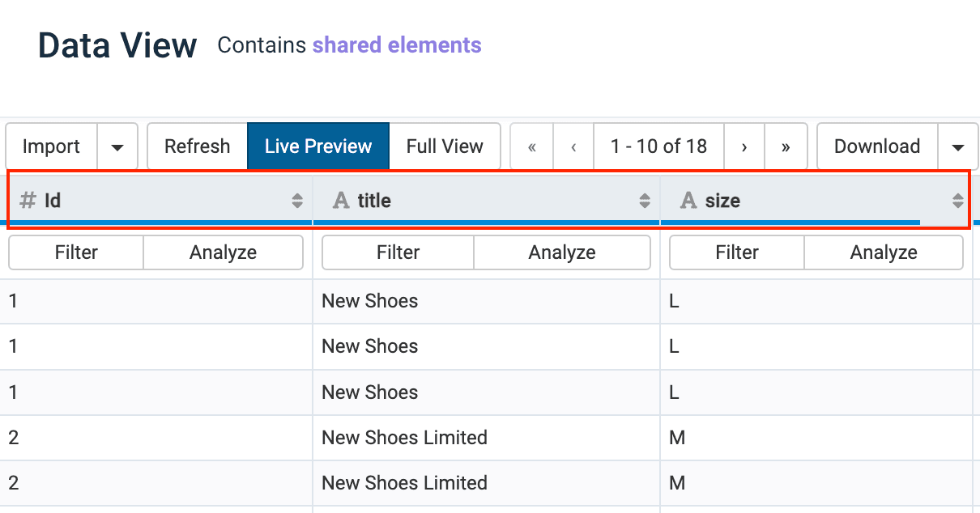This screenshot has width=980, height=513.
Task: Analyze the title column
Action: (x=562, y=252)
